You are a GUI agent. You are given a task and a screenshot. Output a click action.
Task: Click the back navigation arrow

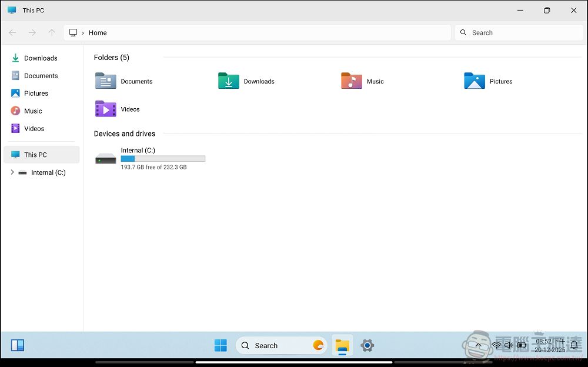12,32
